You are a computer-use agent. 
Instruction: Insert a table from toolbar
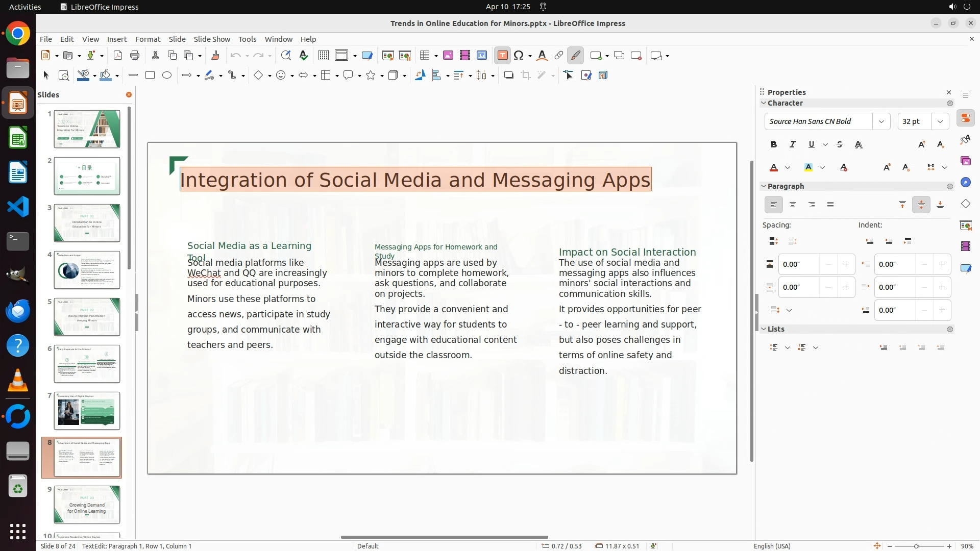(425, 56)
